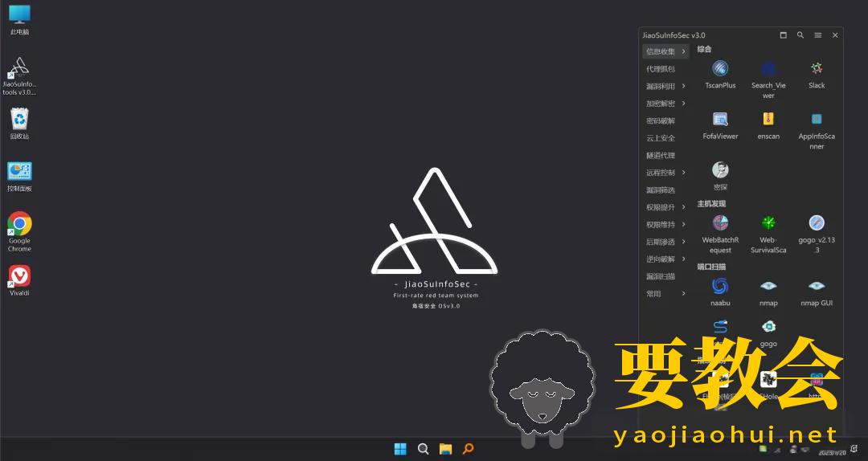Expand the 后期渗透 submenu arrow
The height and width of the screenshot is (461, 868).
coord(684,241)
